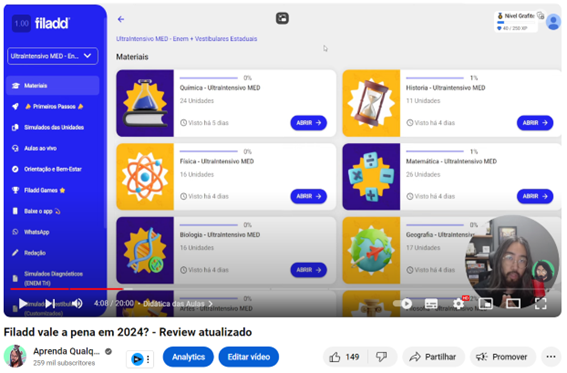Click ABRIR for Biologia
This screenshot has height=373, width=567.
click(x=308, y=270)
